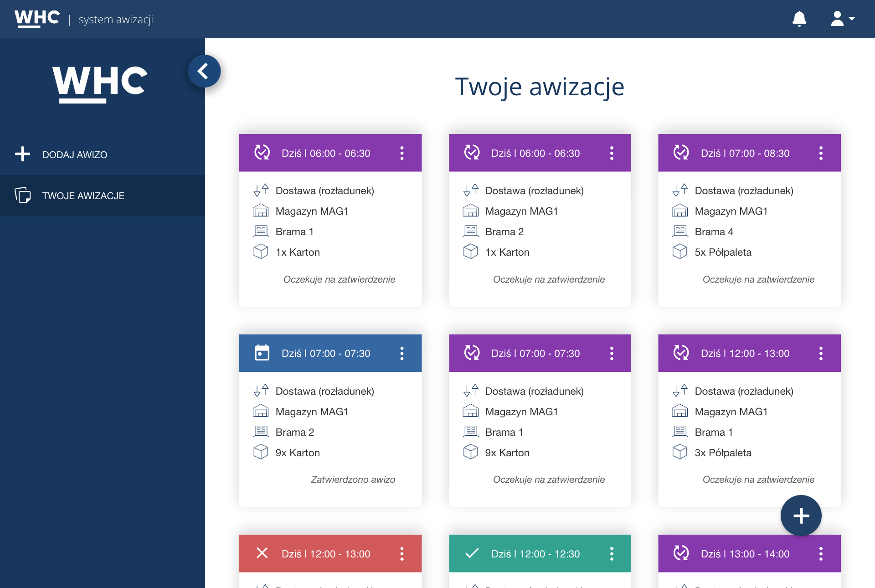This screenshot has height=588, width=875.
Task: Open options menu of red 12:00 - 13:00 card
Action: pyautogui.click(x=401, y=554)
